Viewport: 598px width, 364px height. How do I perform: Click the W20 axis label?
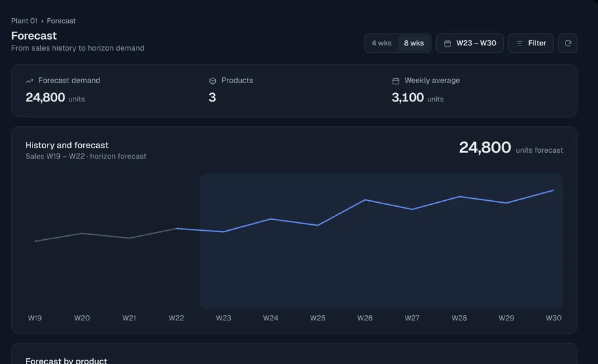point(82,318)
